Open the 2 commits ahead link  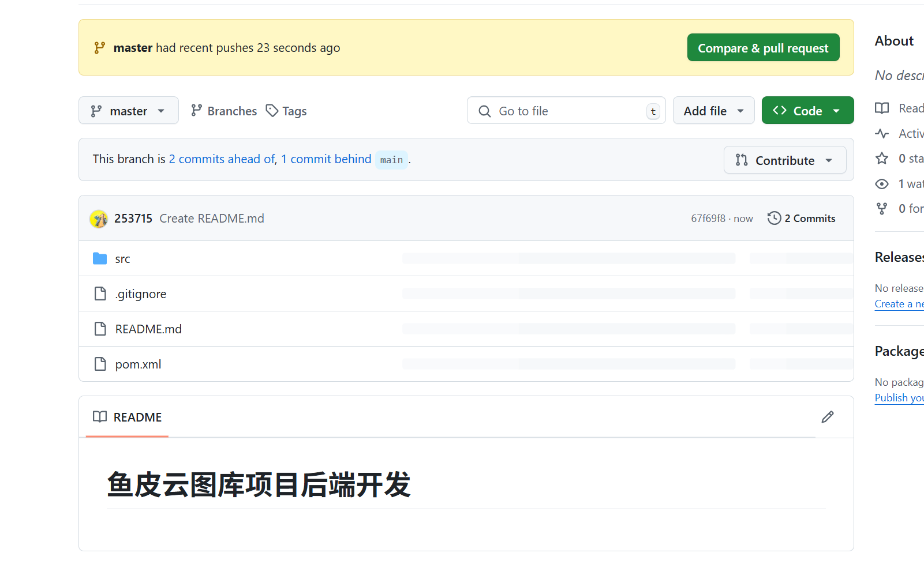coord(222,159)
